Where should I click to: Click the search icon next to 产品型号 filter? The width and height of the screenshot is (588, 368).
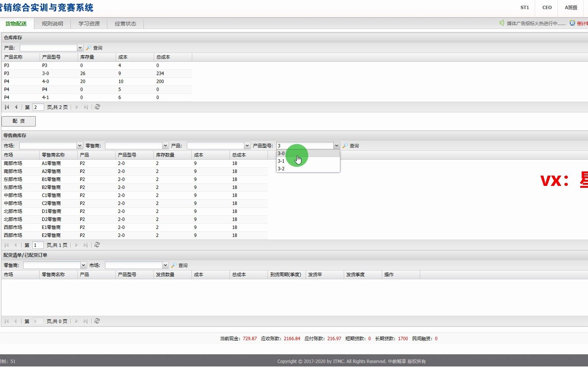point(345,146)
